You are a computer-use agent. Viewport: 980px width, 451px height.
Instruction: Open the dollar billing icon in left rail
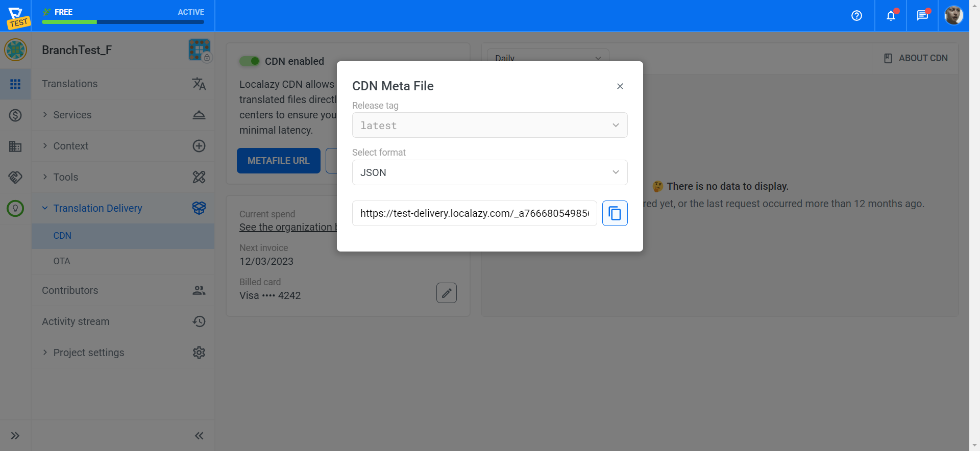tap(15, 115)
